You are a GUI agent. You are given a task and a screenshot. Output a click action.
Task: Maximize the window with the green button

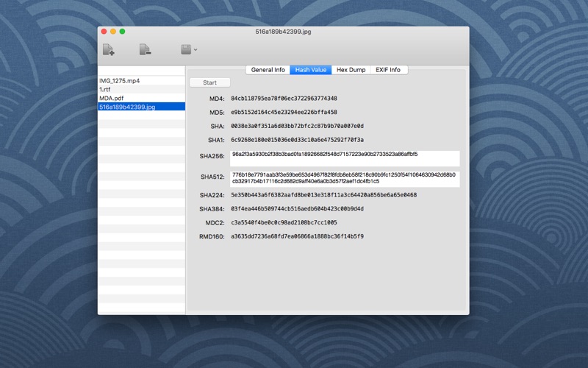pyautogui.click(x=122, y=32)
